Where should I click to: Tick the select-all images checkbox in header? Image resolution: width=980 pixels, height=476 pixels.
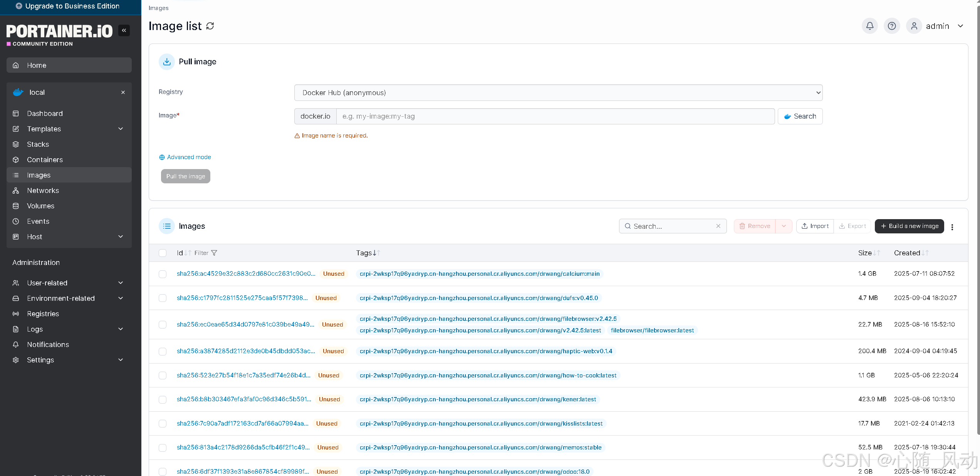[163, 253]
